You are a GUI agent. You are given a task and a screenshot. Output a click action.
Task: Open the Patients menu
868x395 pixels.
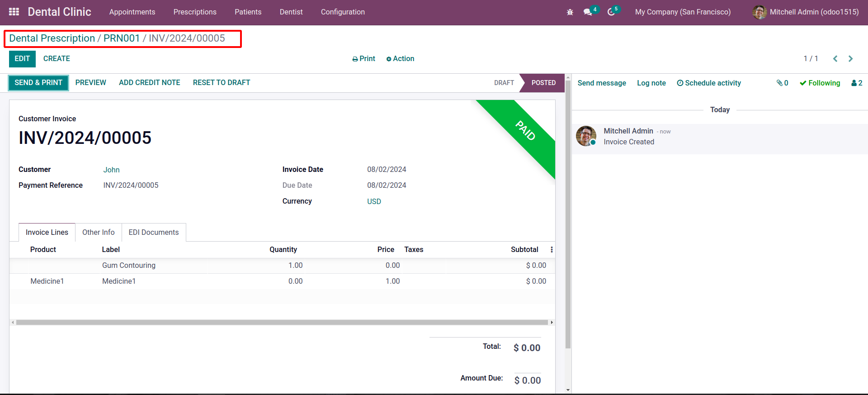[x=248, y=12]
